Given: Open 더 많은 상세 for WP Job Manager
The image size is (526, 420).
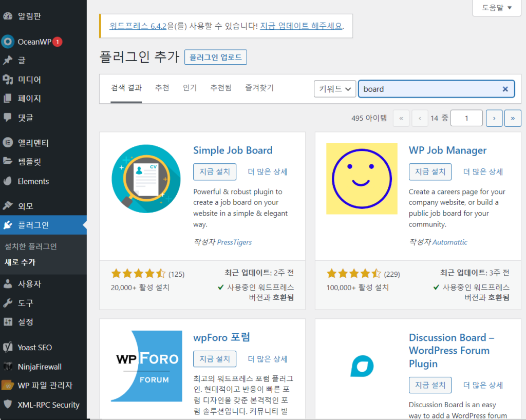Looking at the screenshot, I should (x=483, y=171).
